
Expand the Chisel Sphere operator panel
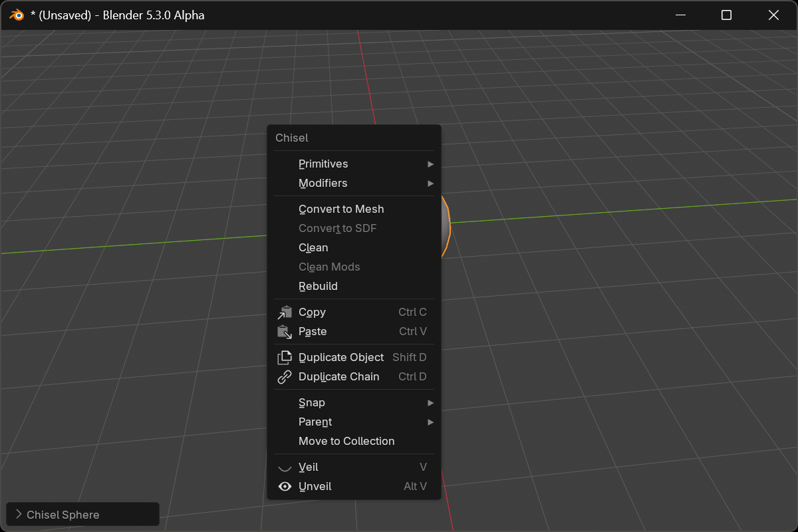[82, 515]
